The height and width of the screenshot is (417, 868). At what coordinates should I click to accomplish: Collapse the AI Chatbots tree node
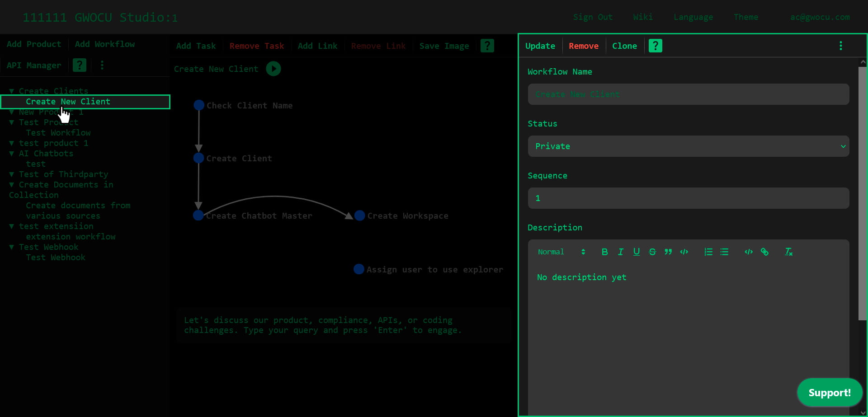12,154
